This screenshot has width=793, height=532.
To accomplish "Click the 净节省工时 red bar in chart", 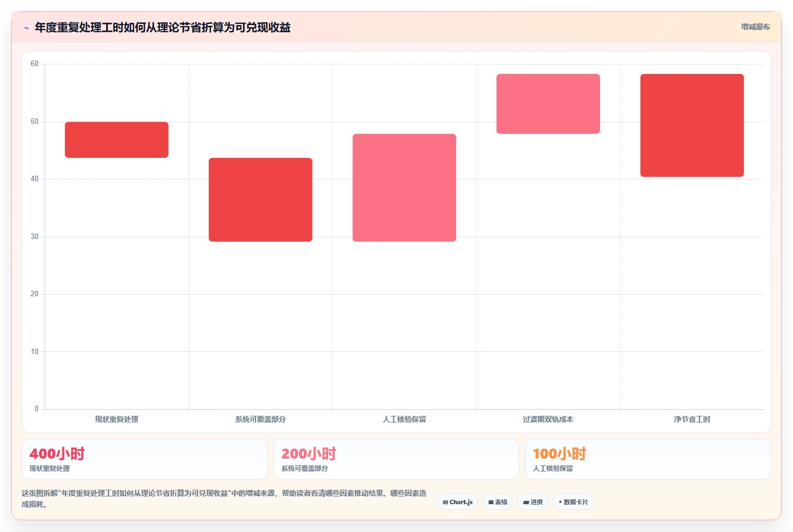I will (692, 125).
